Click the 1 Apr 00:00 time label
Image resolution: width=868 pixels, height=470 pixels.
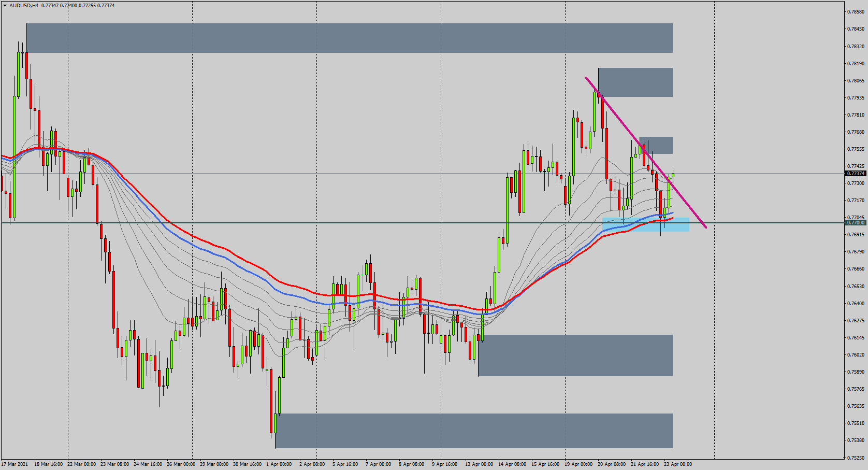click(279, 464)
